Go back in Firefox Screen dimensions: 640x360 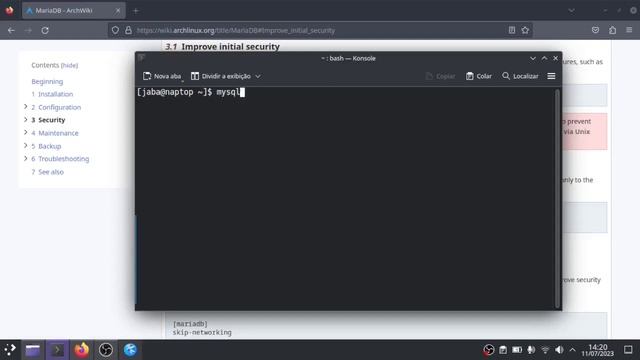click(11, 30)
